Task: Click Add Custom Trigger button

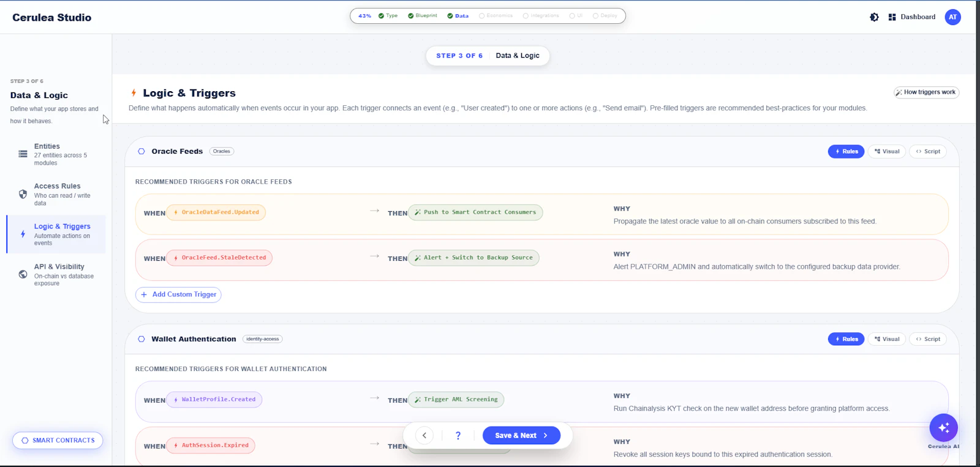Action: (x=178, y=294)
